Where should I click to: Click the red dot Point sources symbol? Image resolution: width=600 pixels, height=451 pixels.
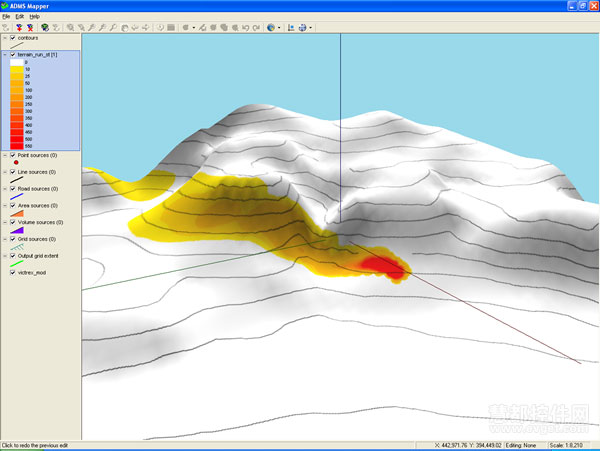(16, 163)
